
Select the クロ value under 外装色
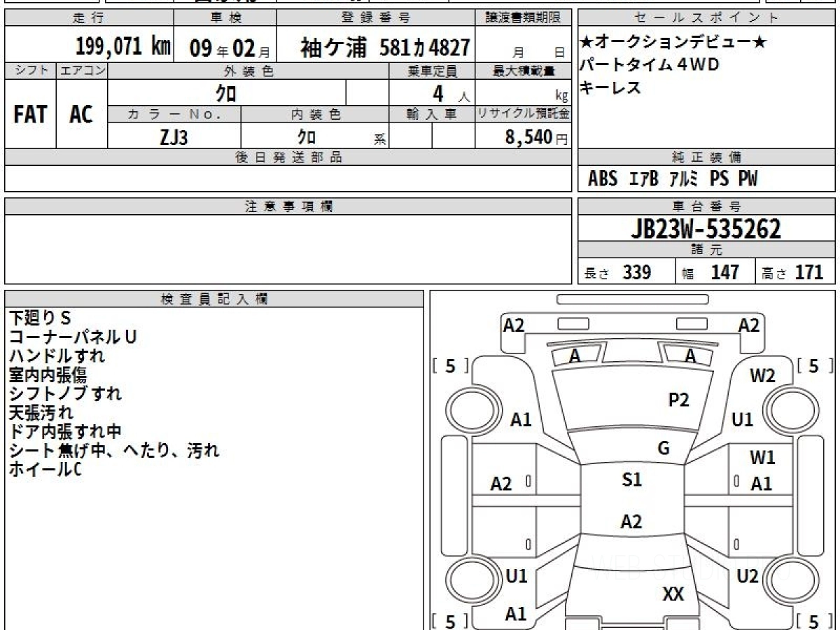227,92
